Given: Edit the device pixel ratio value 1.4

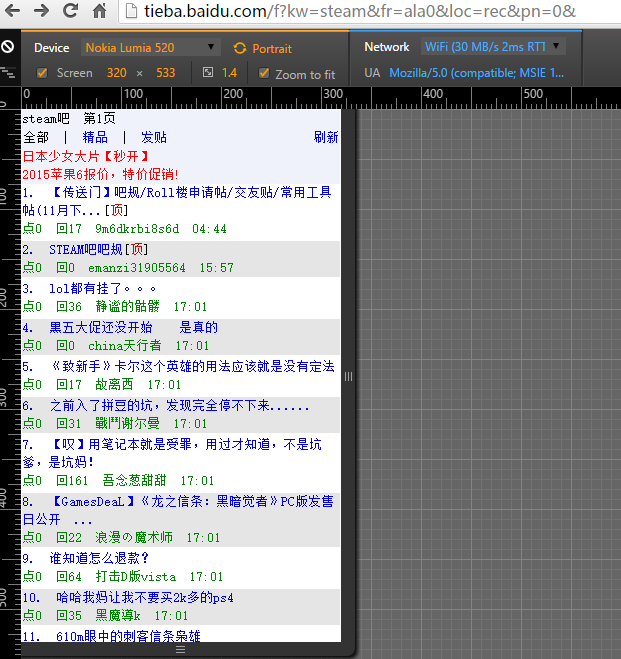Looking at the screenshot, I should click(x=229, y=73).
